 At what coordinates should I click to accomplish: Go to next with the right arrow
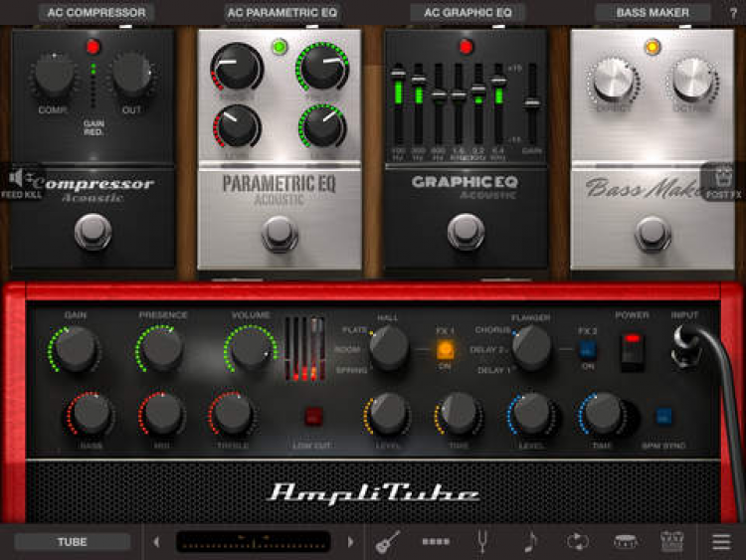tap(351, 542)
